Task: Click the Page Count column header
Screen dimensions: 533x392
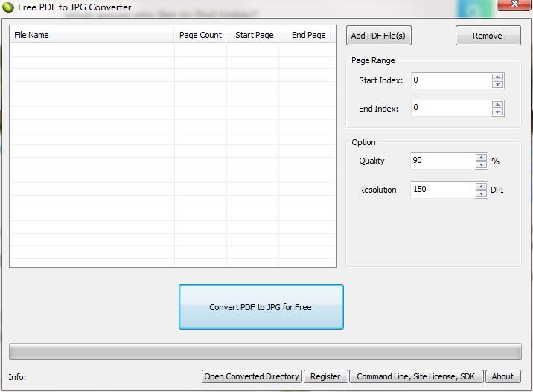Action: point(200,35)
